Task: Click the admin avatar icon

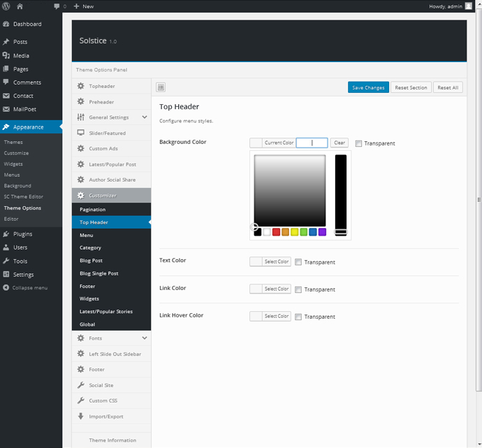Action: tap(469, 6)
